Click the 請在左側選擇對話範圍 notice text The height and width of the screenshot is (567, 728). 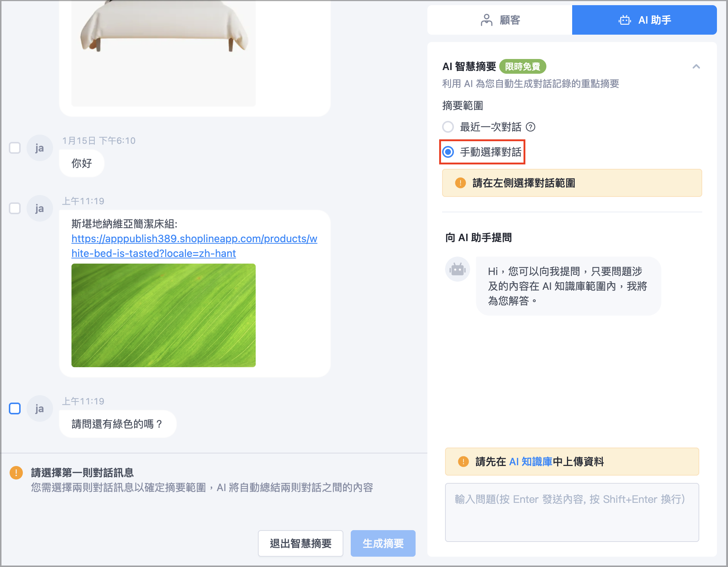click(x=524, y=183)
